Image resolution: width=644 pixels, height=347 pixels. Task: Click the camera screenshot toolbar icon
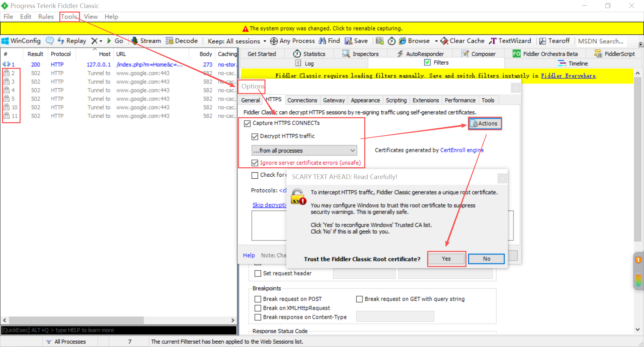(x=380, y=41)
